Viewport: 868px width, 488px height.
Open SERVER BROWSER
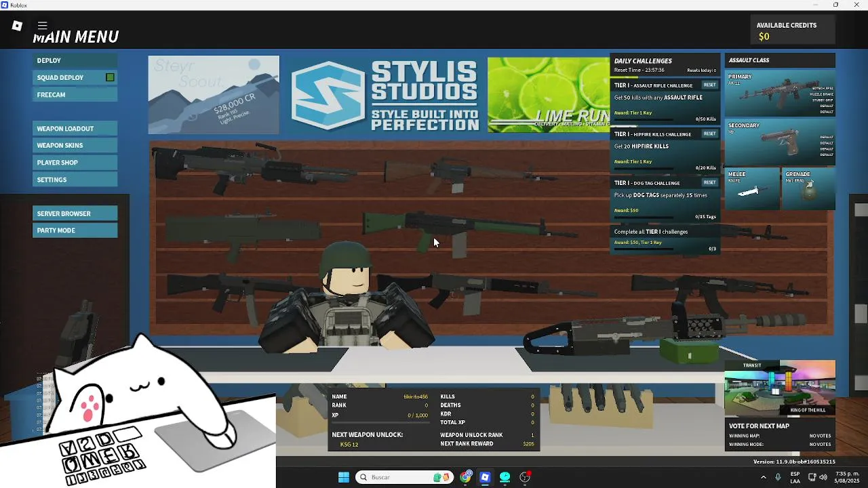(75, 213)
